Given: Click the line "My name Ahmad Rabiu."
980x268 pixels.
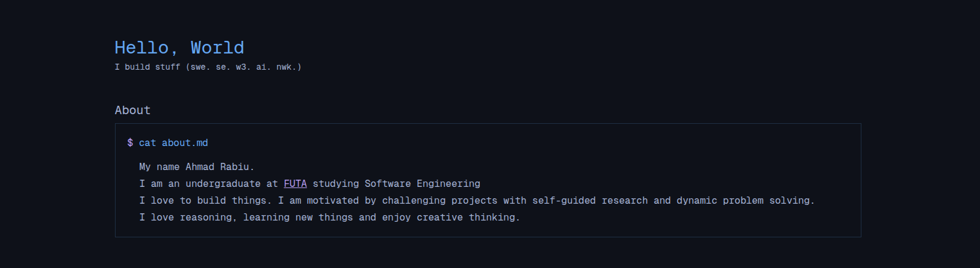Looking at the screenshot, I should click(197, 167).
